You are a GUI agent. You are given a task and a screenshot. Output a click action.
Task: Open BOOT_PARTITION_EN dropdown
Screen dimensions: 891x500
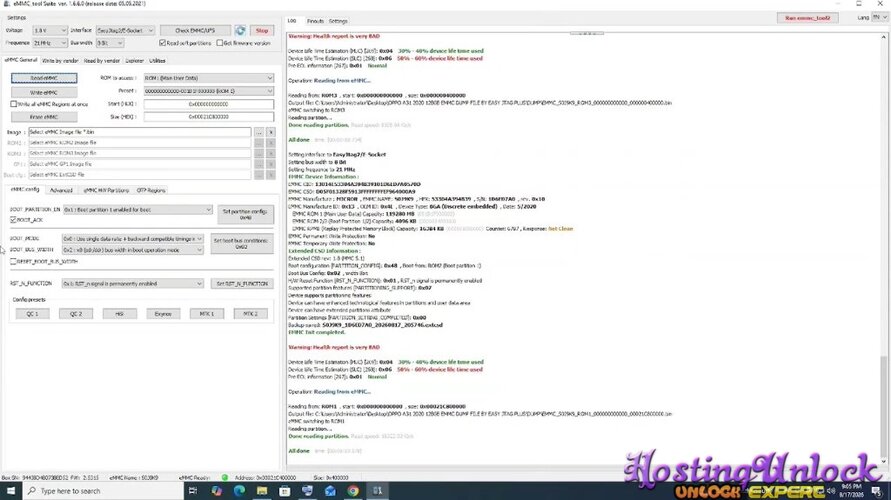[138, 210]
